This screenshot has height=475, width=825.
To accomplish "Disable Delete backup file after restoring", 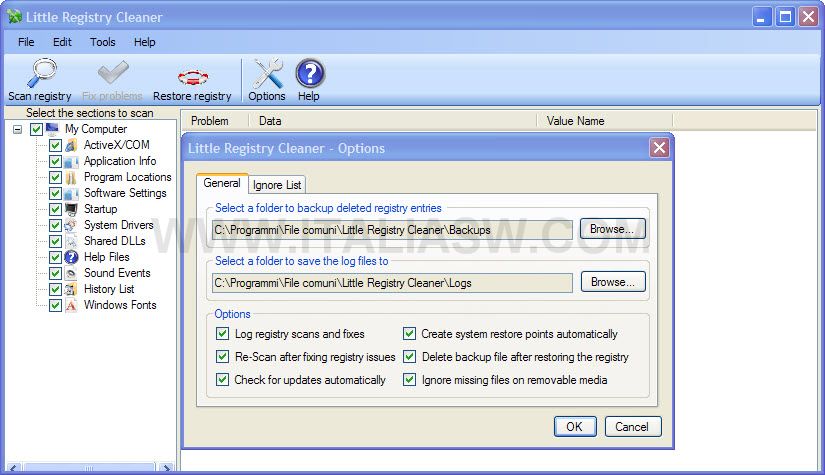I will (409, 357).
